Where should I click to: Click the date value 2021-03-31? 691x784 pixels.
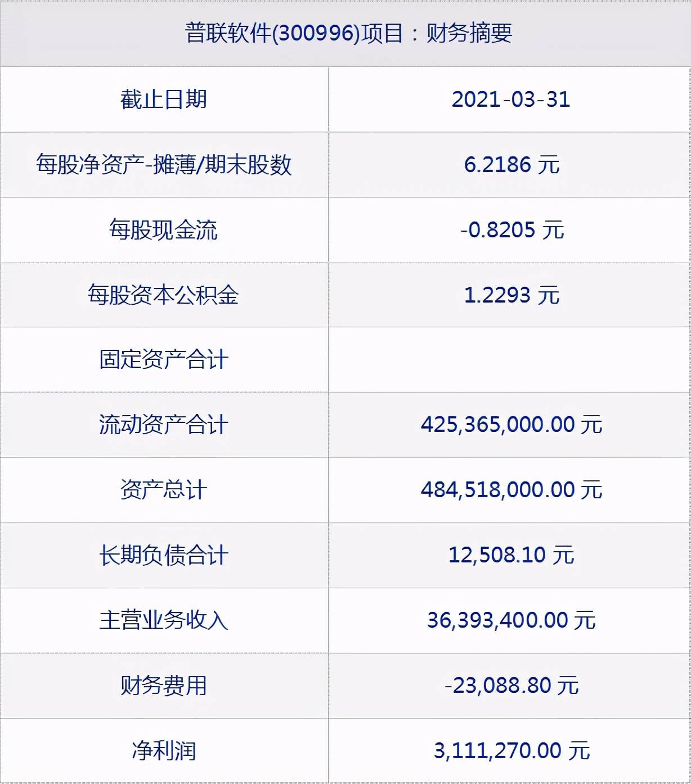tap(511, 100)
